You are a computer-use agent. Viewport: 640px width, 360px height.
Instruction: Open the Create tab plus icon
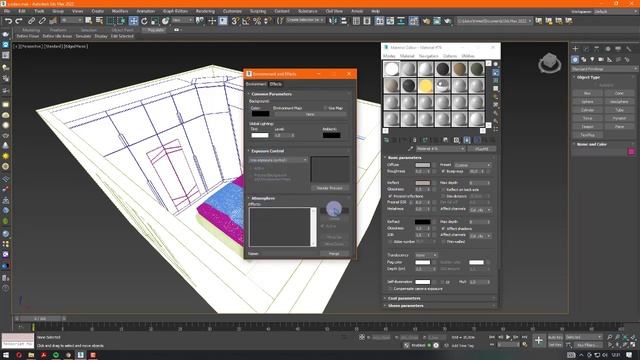click(576, 49)
